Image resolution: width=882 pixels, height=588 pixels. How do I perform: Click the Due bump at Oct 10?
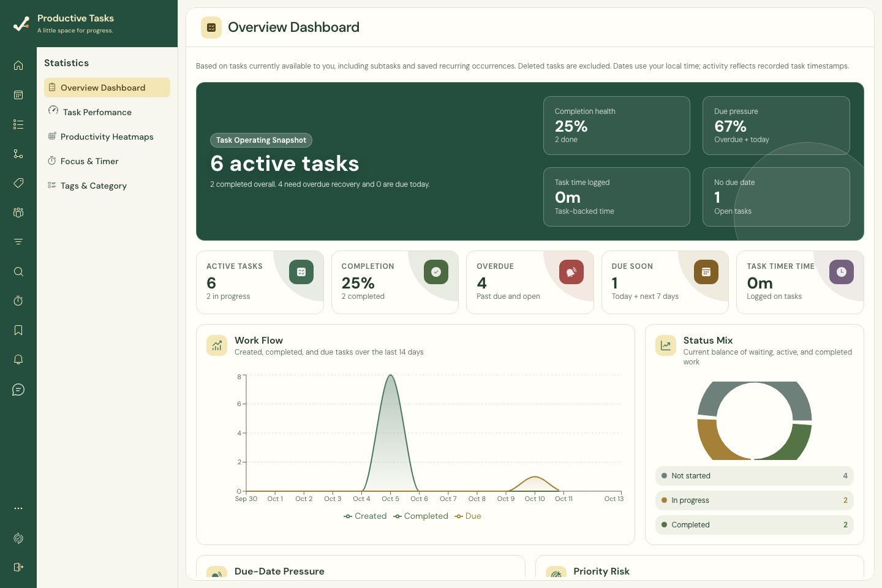[x=535, y=478]
